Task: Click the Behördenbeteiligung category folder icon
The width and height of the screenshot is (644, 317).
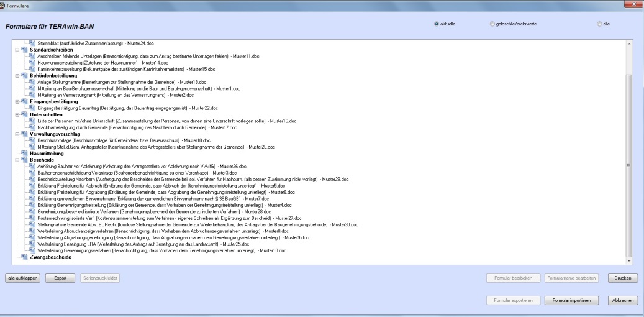Action: click(x=24, y=75)
